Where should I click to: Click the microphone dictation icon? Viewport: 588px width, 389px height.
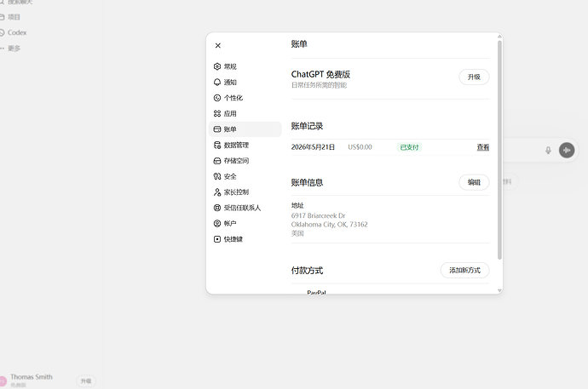[x=548, y=150]
